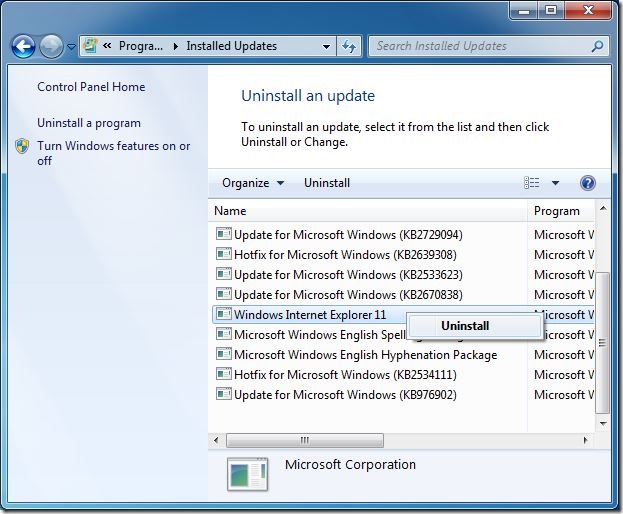
Task: Open help with the question mark icon
Action: pos(588,183)
